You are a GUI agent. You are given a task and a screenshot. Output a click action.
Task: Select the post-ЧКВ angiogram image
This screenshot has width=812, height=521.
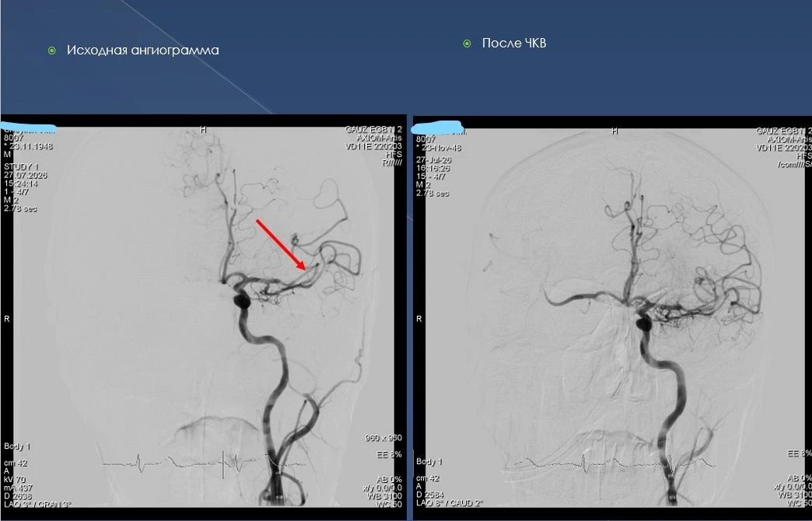pyautogui.click(x=613, y=316)
